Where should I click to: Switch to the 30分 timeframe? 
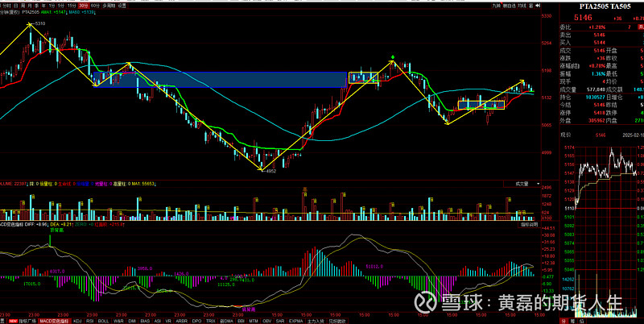pyautogui.click(x=83, y=5)
